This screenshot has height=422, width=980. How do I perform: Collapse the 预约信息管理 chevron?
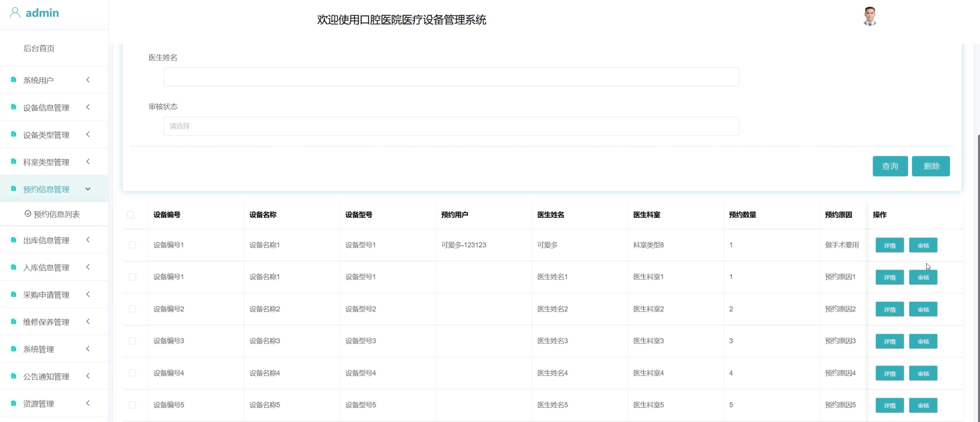point(88,189)
